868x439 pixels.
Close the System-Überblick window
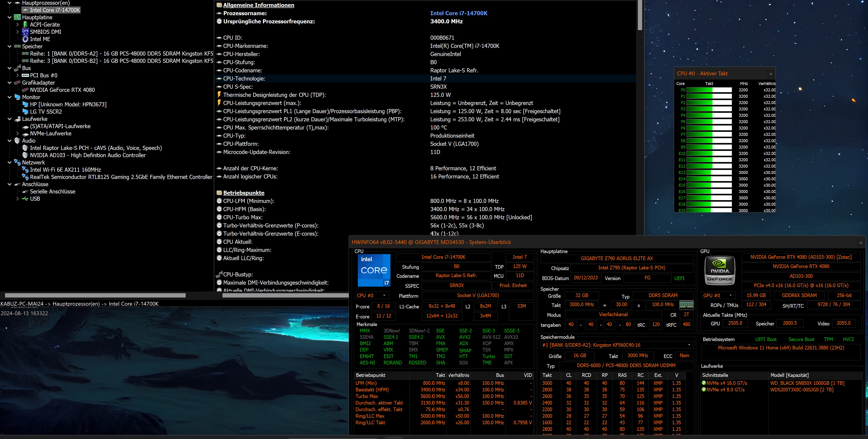click(861, 243)
